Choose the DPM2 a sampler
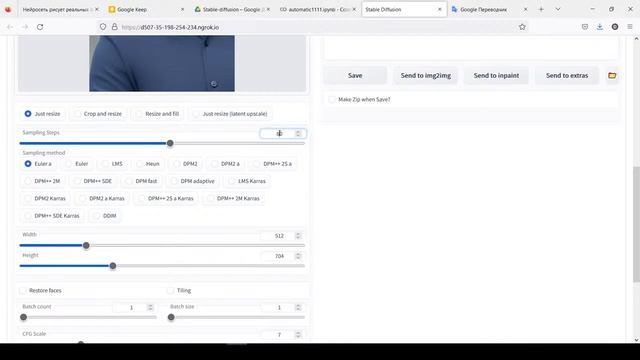This screenshot has height=360, width=640. tap(225, 164)
